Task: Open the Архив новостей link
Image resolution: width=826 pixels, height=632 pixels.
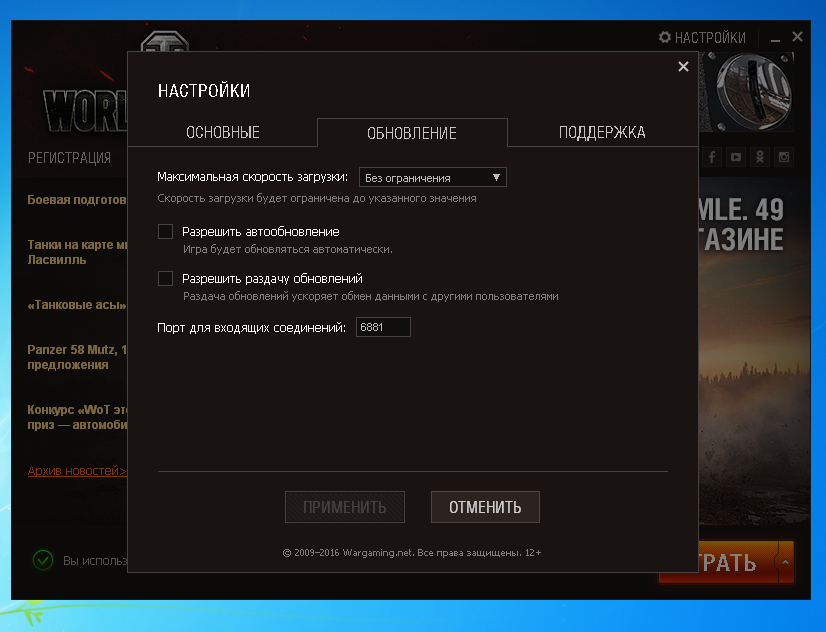Action: tap(77, 470)
